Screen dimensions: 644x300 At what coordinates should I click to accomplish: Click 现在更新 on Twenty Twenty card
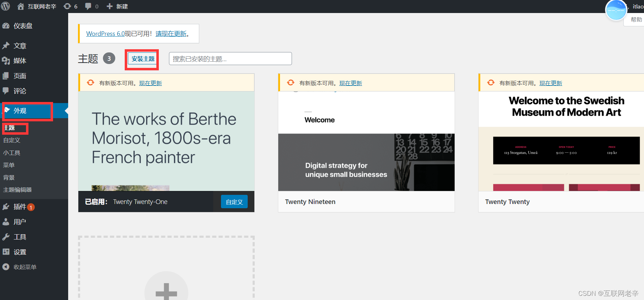click(x=551, y=83)
